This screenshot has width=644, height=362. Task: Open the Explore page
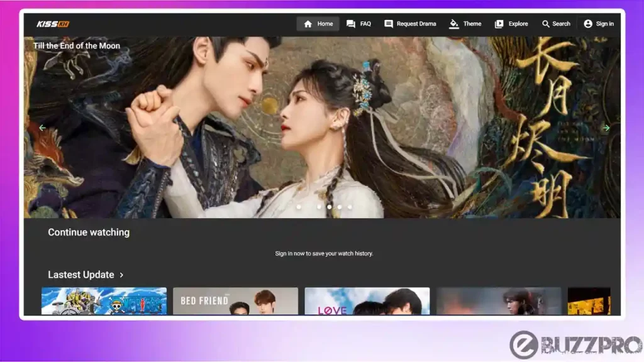511,24
